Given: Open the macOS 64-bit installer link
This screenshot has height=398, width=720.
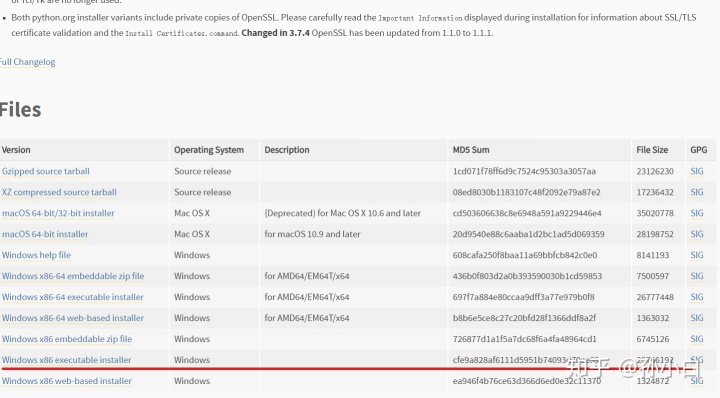Looking at the screenshot, I should [45, 234].
